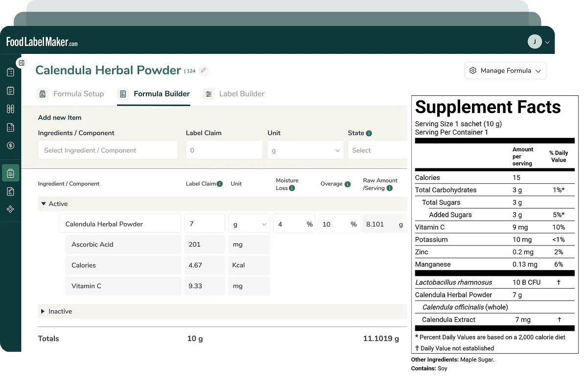Image resolution: width=588 pixels, height=383 pixels.
Task: Click the Raw Amount /Serving info icon
Action: coord(389,188)
